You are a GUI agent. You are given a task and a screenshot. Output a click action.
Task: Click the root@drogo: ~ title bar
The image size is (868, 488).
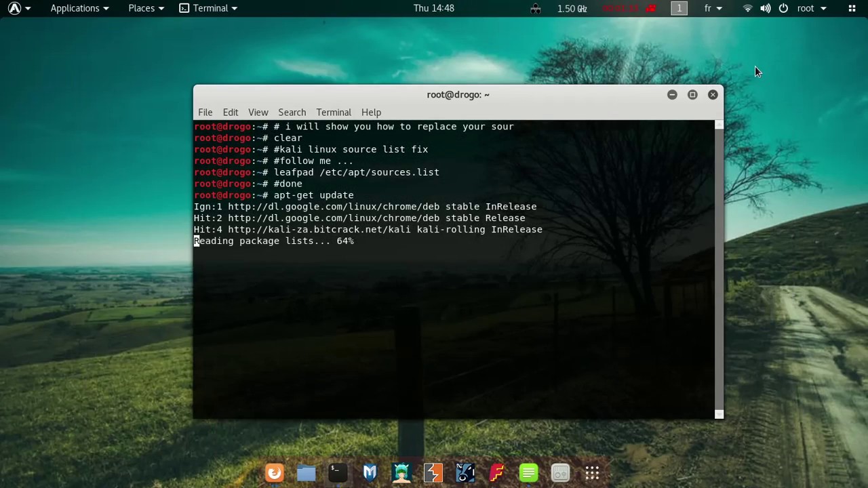(x=458, y=95)
